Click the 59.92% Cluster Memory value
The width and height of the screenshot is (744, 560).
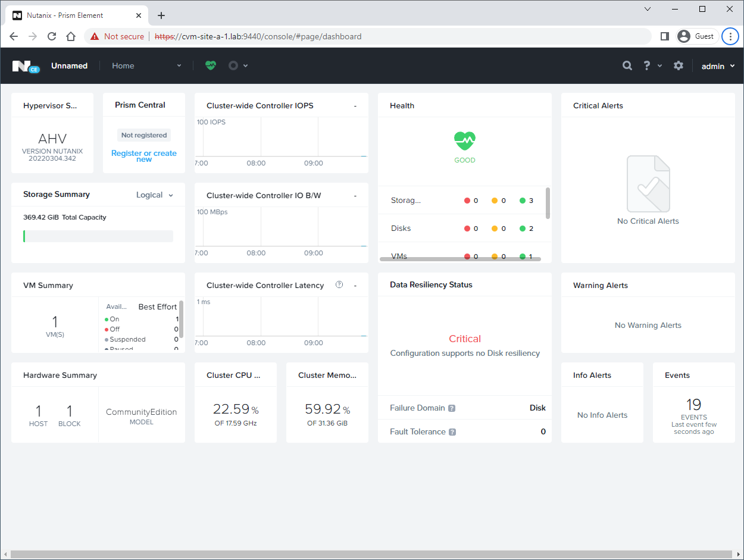(x=327, y=409)
